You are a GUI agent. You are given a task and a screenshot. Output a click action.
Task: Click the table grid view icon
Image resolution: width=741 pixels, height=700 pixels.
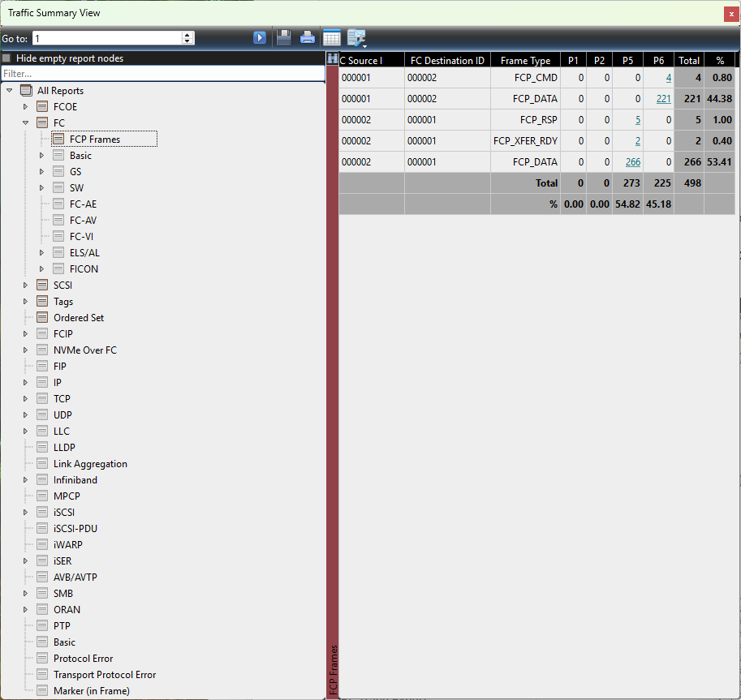pos(332,38)
